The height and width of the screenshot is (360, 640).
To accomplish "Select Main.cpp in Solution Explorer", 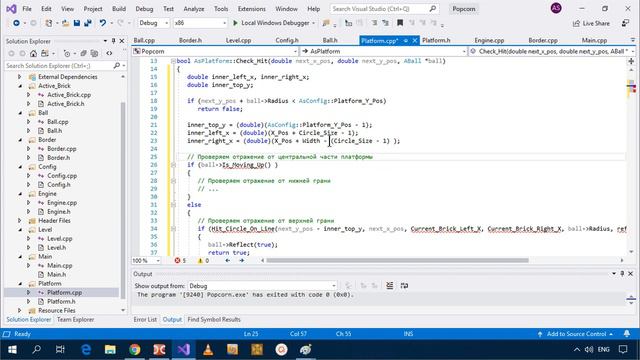I will tap(60, 265).
